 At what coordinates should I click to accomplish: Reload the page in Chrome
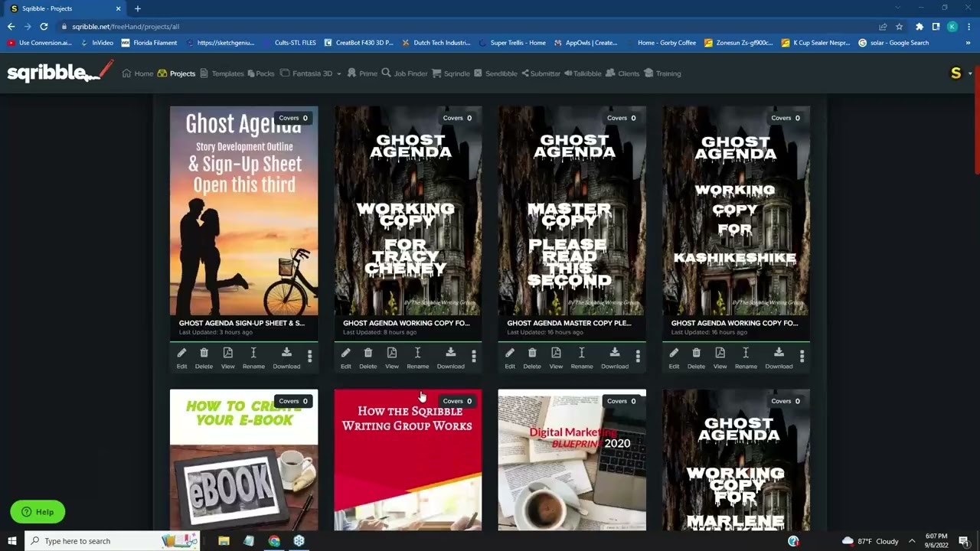click(x=44, y=26)
